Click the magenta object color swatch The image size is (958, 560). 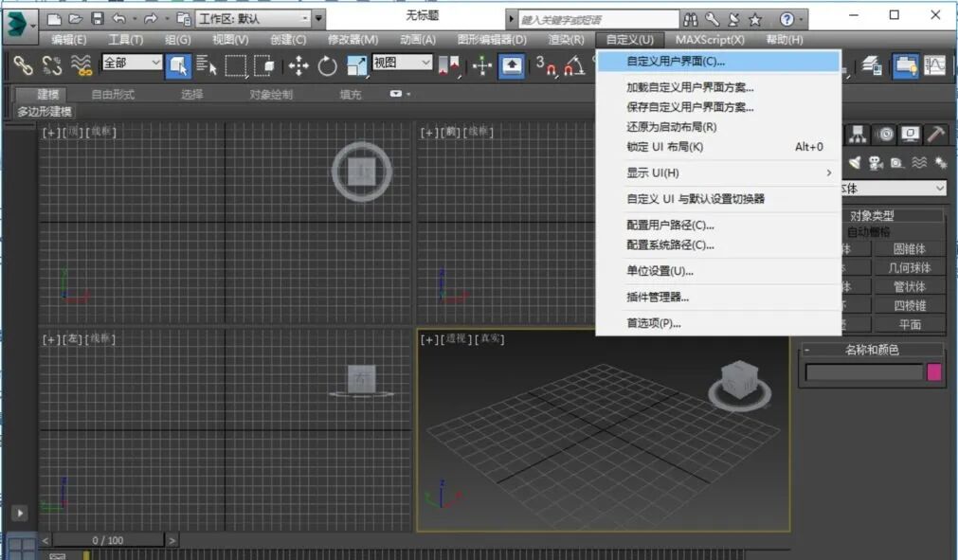(x=934, y=371)
